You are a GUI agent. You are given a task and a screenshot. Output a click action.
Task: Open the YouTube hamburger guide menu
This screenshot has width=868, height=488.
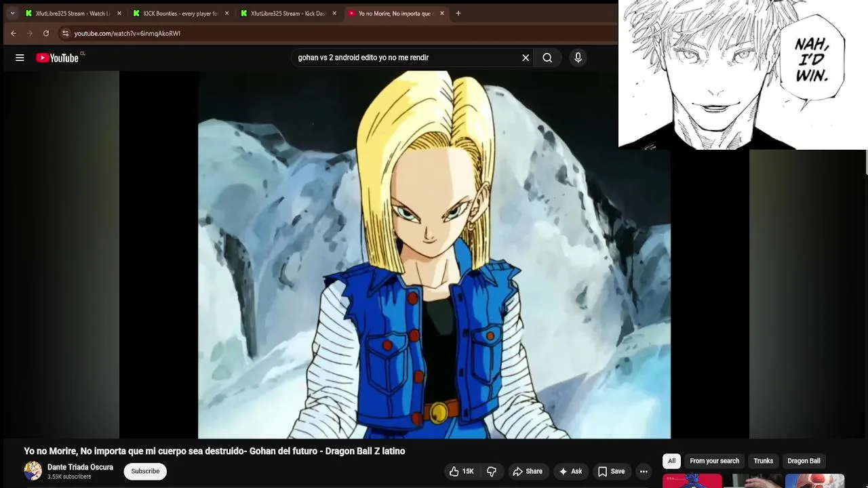(20, 58)
